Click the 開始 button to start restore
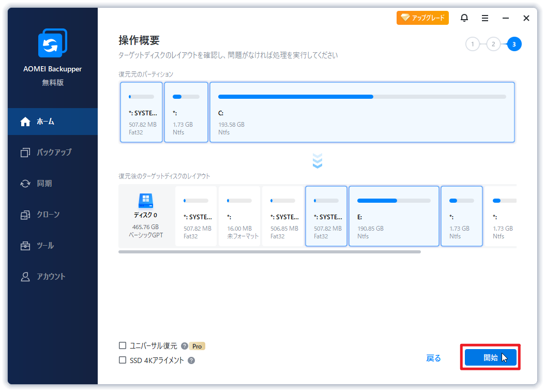Screen dimensions: 545x392 tap(490, 357)
